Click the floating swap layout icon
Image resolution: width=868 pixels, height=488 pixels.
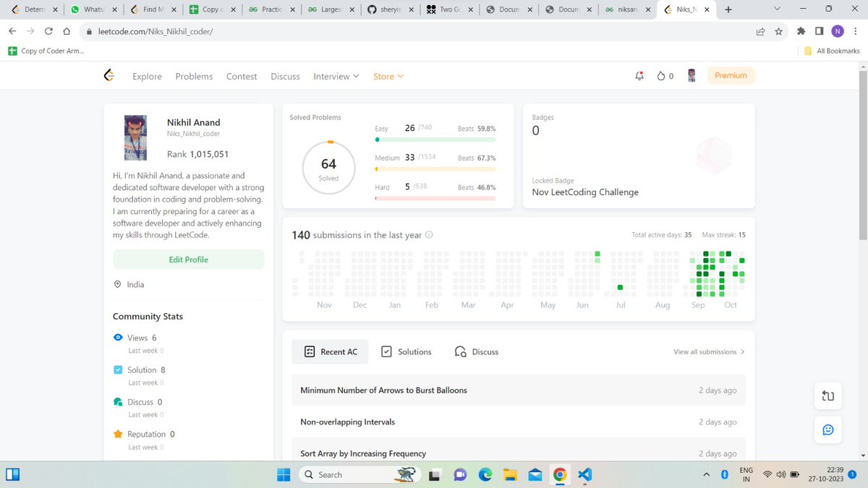coord(828,395)
